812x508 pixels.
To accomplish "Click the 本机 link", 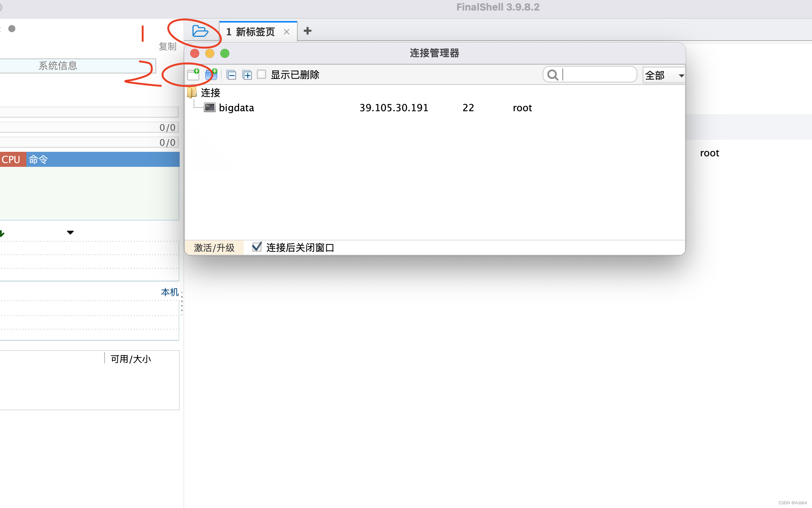I will click(x=170, y=292).
